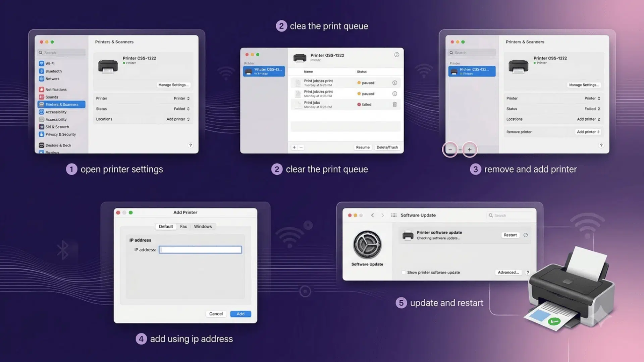This screenshot has height=362, width=644.
Task: Click the info icon for 'Print jobues print'
Action: pyautogui.click(x=395, y=94)
